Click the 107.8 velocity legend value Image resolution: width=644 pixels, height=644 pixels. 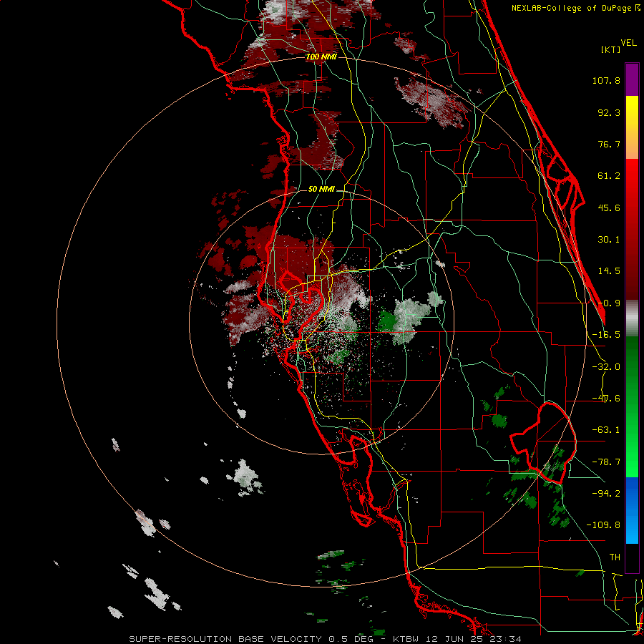pyautogui.click(x=606, y=80)
